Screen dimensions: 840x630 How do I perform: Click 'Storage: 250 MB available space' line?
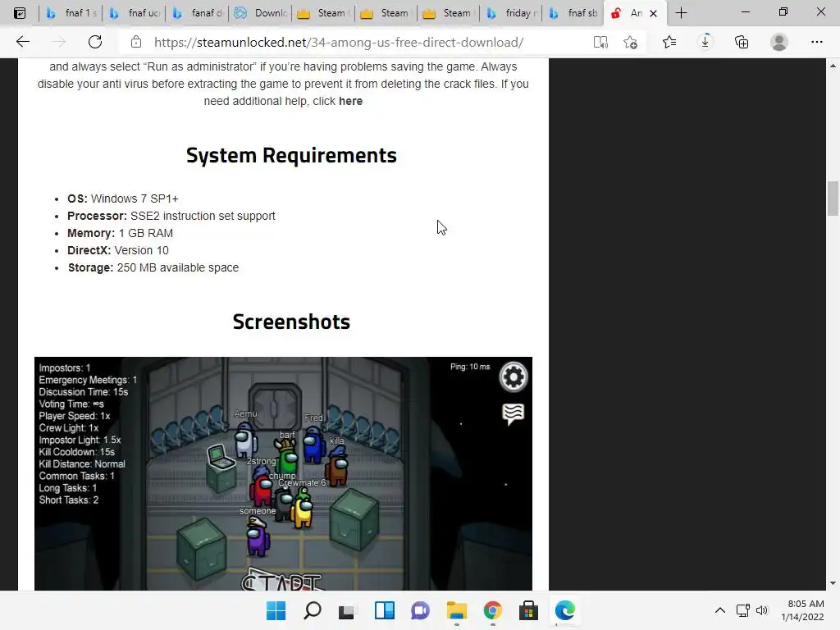coord(153,267)
